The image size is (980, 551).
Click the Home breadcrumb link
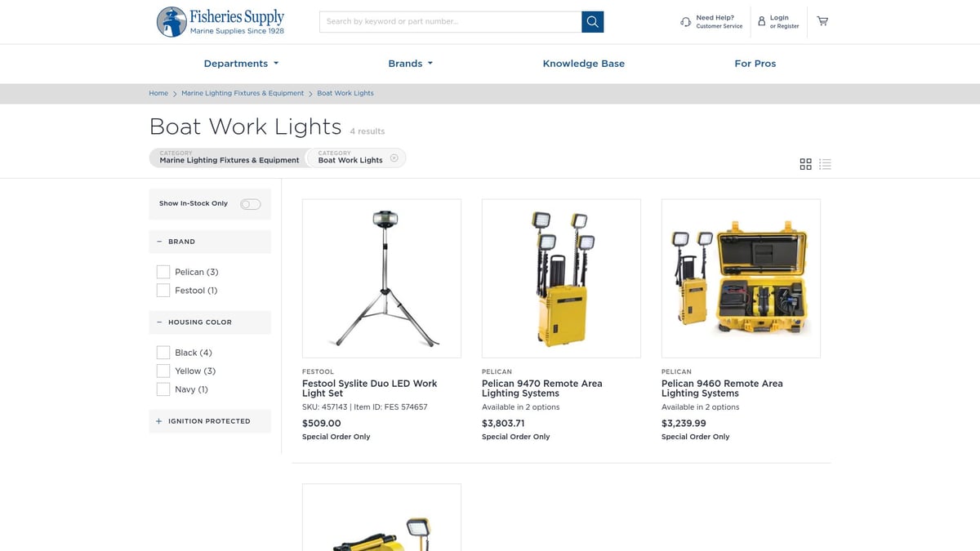(x=158, y=93)
